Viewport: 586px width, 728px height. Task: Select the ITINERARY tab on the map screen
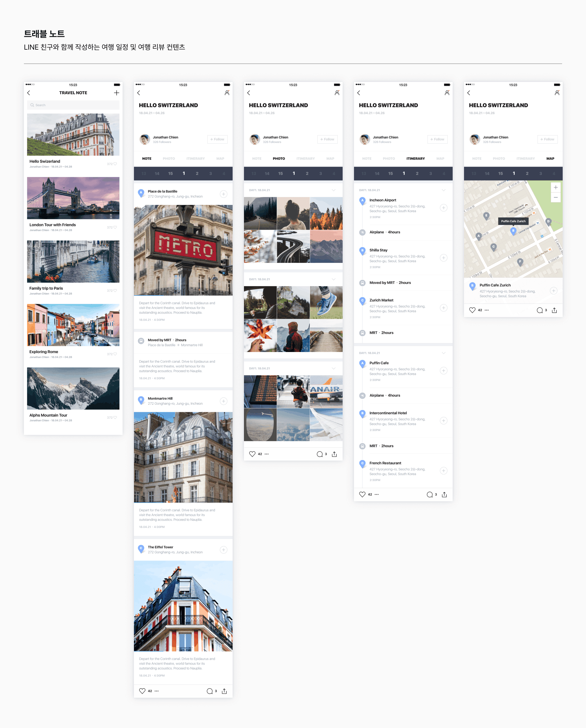(525, 158)
